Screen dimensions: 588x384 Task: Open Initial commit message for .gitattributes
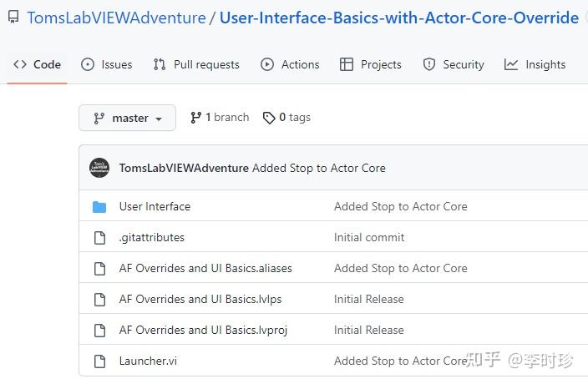369,238
